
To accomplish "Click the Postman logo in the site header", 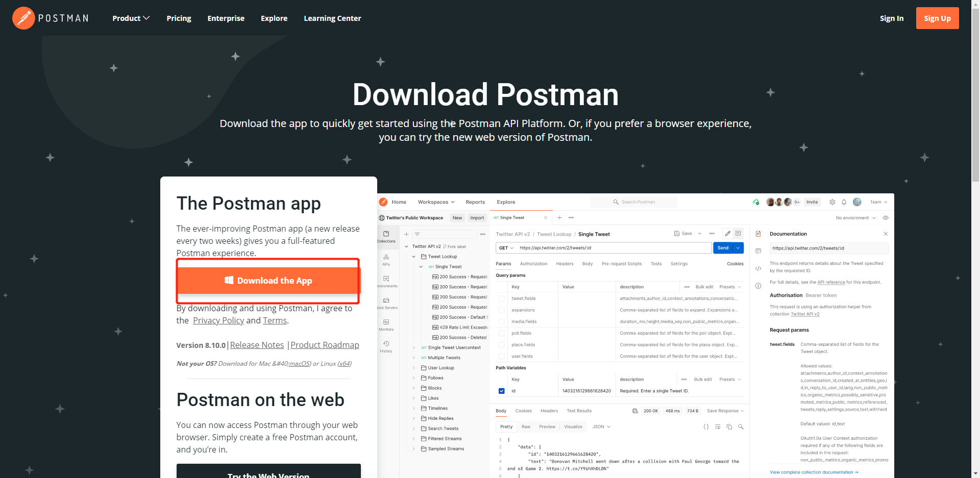I will [x=51, y=18].
